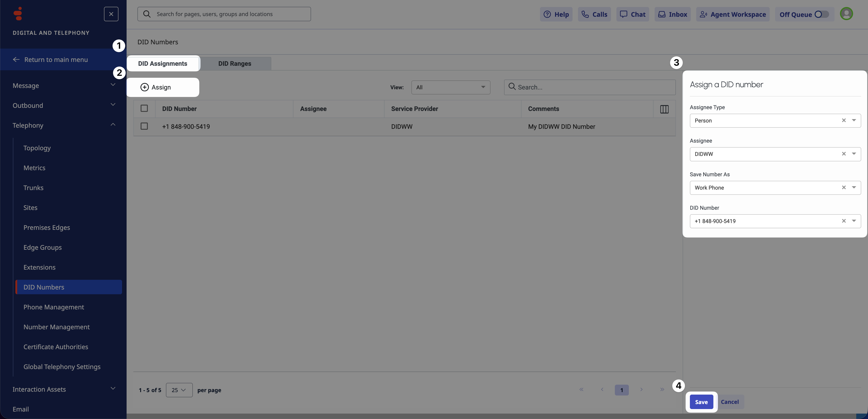Switch to the DID Ranges tab
The height and width of the screenshot is (419, 868).
235,64
